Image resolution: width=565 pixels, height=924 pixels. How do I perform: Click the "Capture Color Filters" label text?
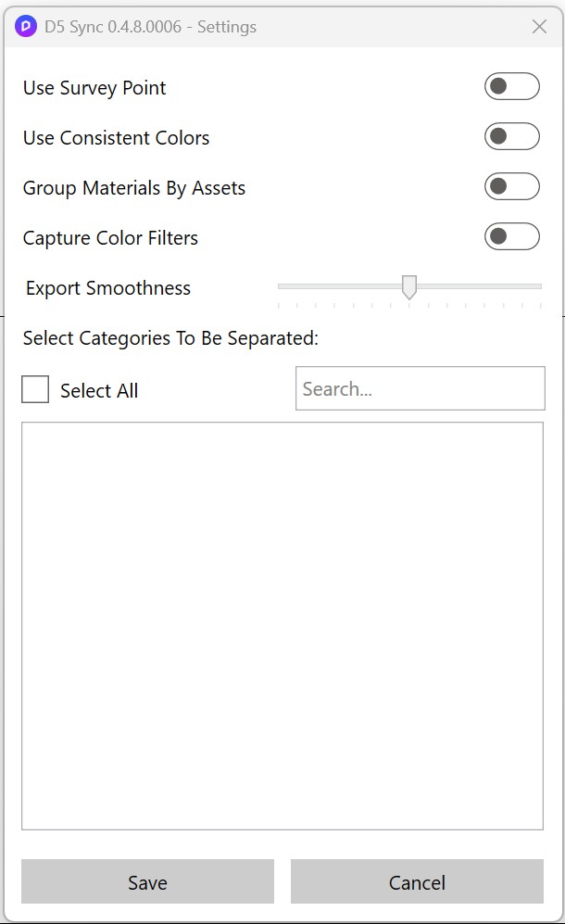coord(110,238)
